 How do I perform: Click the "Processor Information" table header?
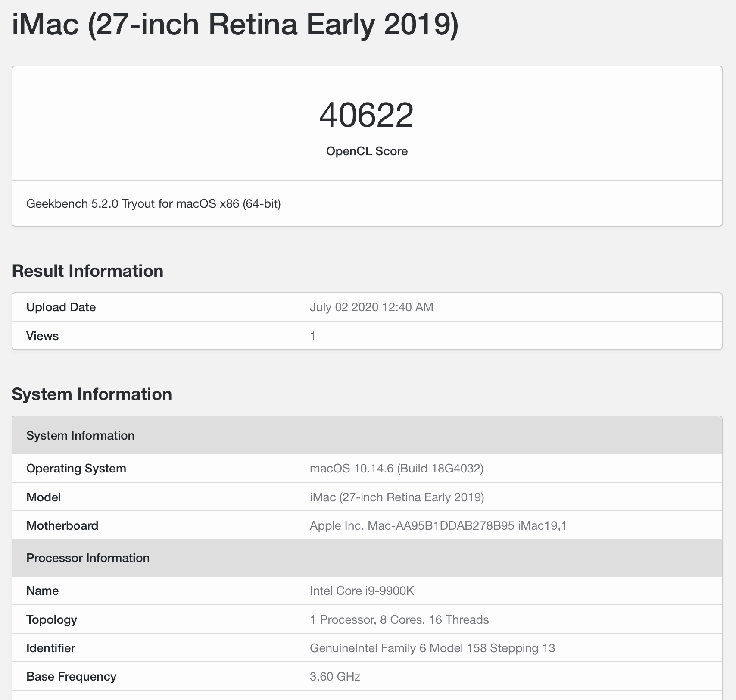[367, 558]
